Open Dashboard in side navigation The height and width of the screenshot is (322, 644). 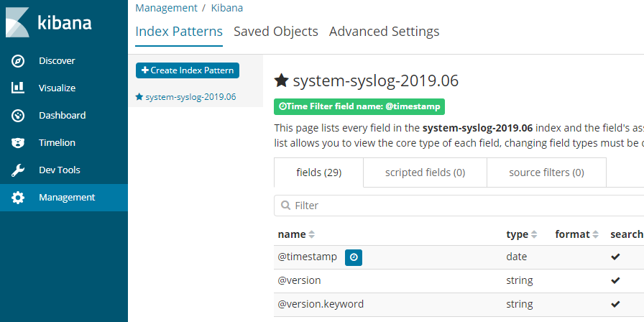64,116
